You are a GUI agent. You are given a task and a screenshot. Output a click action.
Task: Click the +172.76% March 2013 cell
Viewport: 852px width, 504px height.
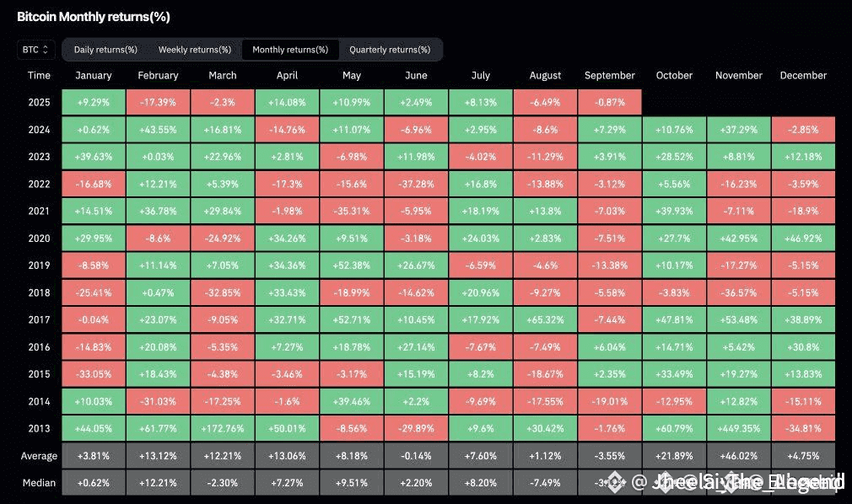pyautogui.click(x=223, y=428)
